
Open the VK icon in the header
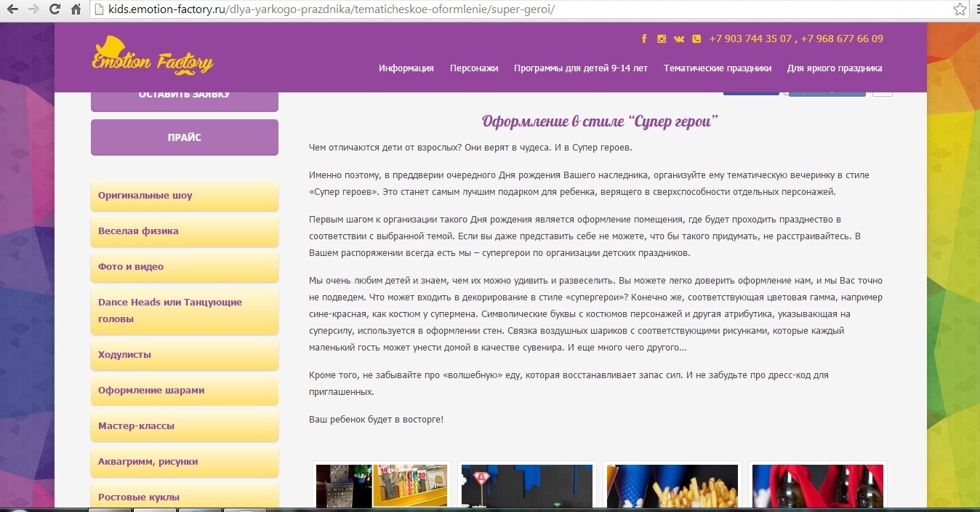(679, 39)
